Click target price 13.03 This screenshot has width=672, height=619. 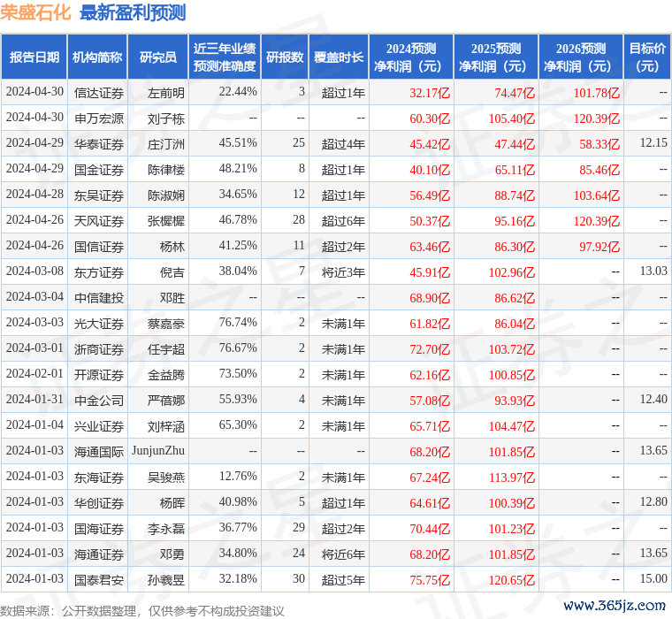[x=653, y=271]
